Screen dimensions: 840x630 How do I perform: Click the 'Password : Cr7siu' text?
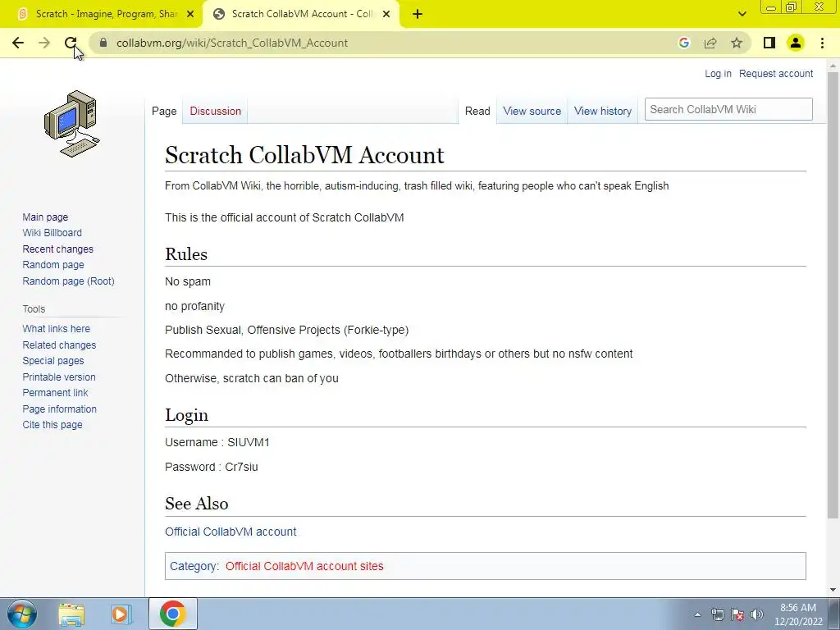coord(212,467)
